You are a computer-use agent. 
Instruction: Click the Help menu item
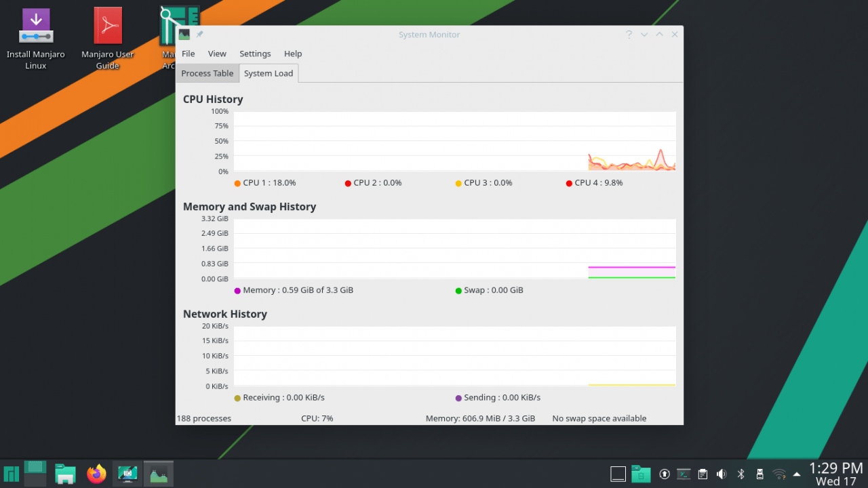pos(293,54)
